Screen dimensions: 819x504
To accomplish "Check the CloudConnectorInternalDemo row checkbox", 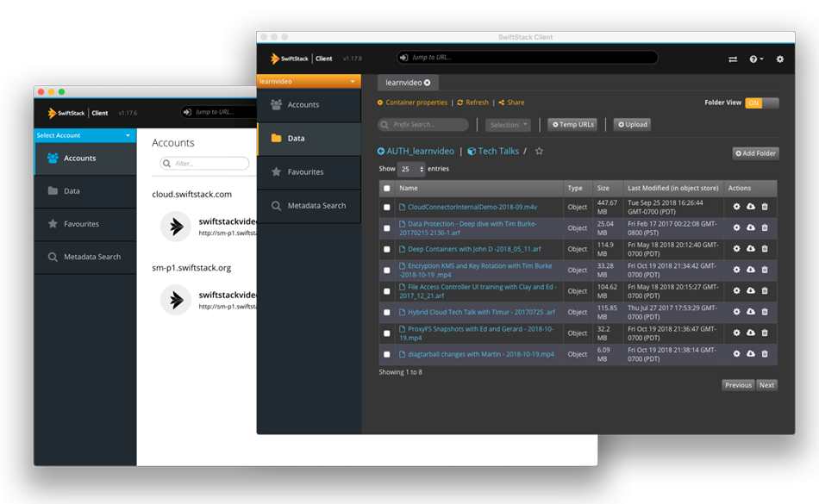I will click(x=386, y=207).
